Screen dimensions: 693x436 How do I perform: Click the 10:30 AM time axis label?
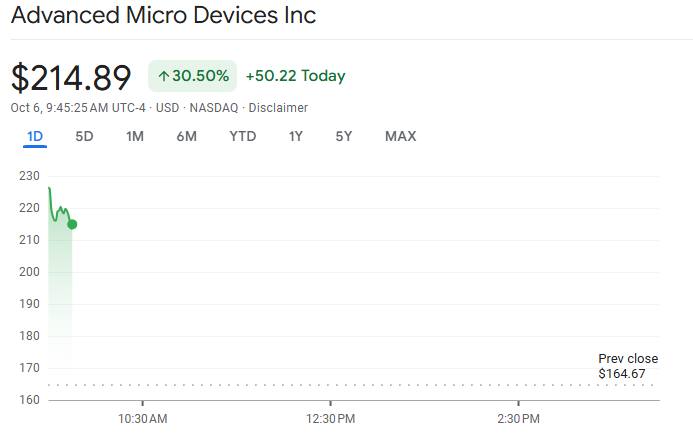[143, 418]
